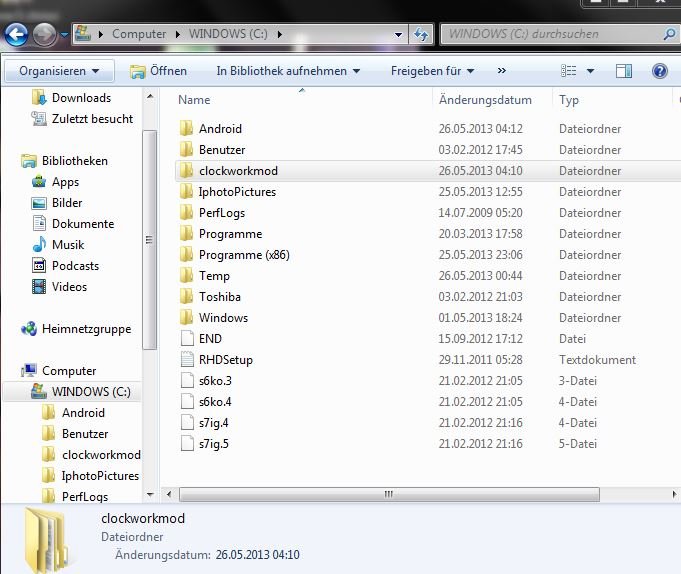This screenshot has height=574, width=681.
Task: Select the Programme folder icon in list
Action: pos(186,234)
